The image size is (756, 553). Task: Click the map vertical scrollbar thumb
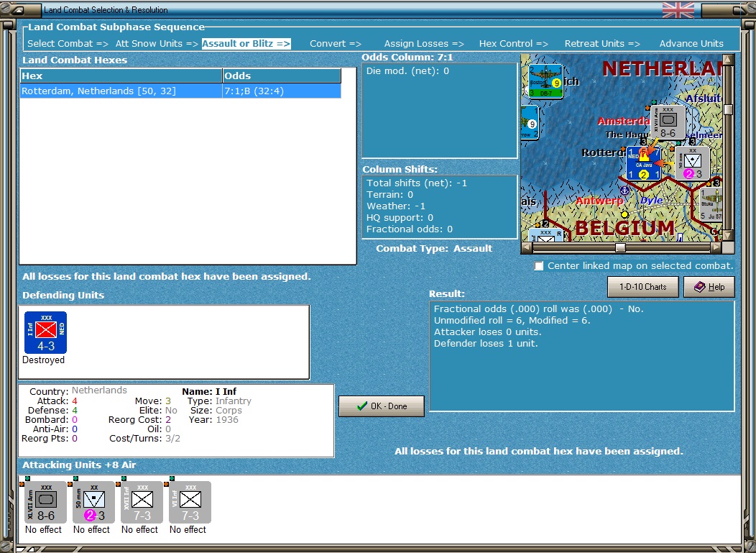click(x=729, y=109)
